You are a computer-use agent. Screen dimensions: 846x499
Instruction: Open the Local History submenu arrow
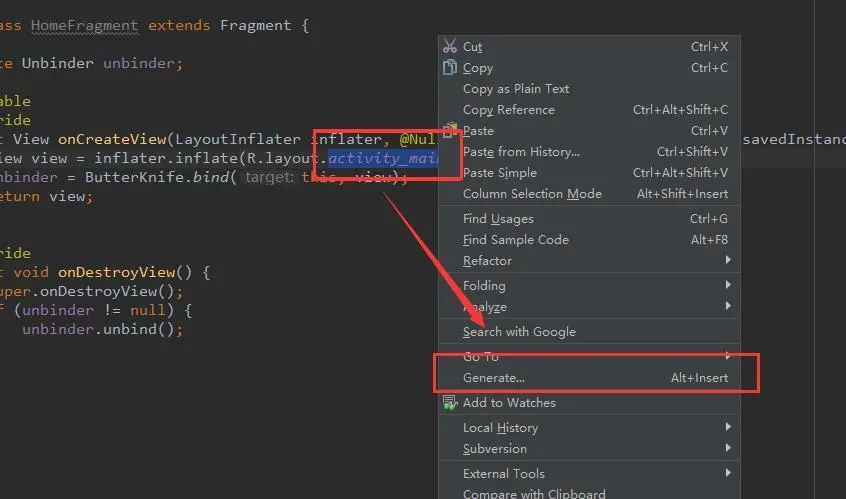[x=728, y=427]
